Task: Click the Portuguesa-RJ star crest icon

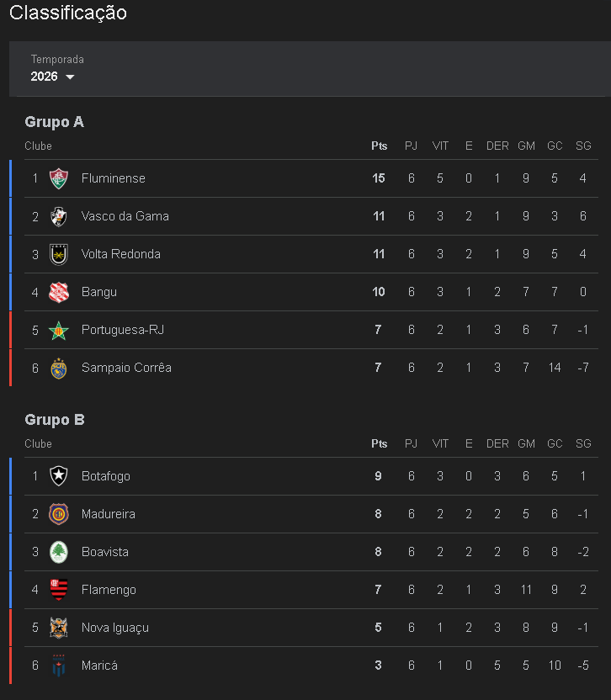Action: coord(58,330)
